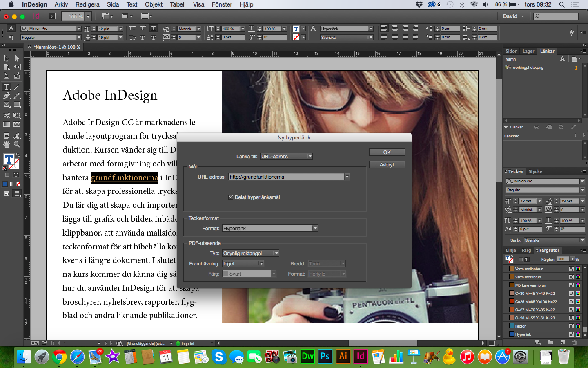Open Minion Pro font dropdown in control bar
The image size is (588, 368).
coord(79,29)
